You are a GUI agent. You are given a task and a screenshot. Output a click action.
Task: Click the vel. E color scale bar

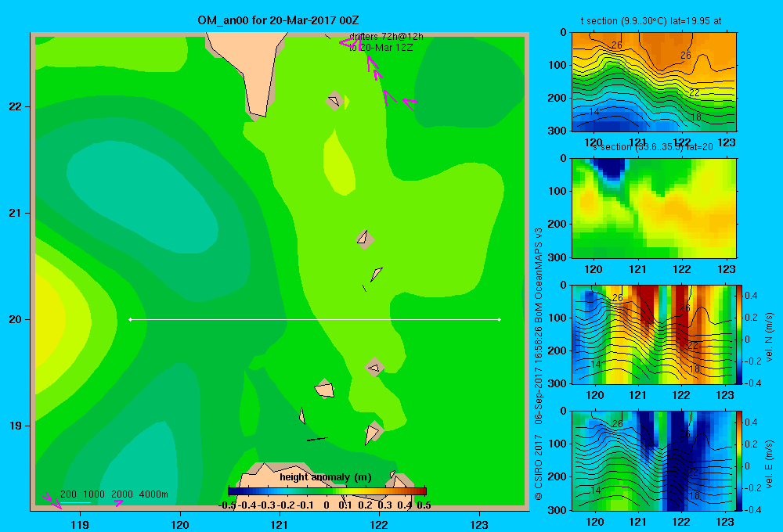click(739, 461)
